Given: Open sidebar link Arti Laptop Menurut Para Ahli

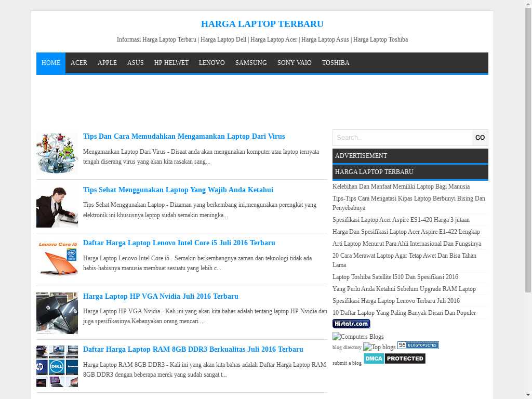Looking at the screenshot, I should click(407, 244).
